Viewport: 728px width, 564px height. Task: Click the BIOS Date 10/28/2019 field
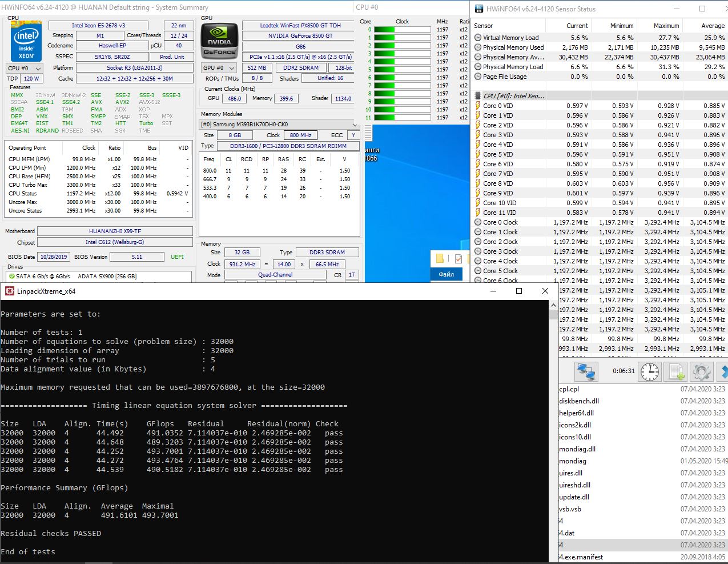[54, 257]
